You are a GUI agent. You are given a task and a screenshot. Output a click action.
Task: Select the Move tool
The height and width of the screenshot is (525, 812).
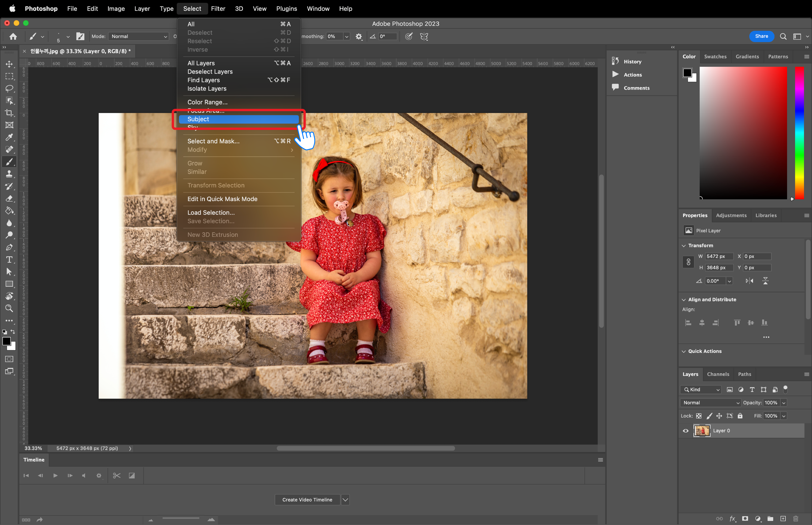pos(9,64)
